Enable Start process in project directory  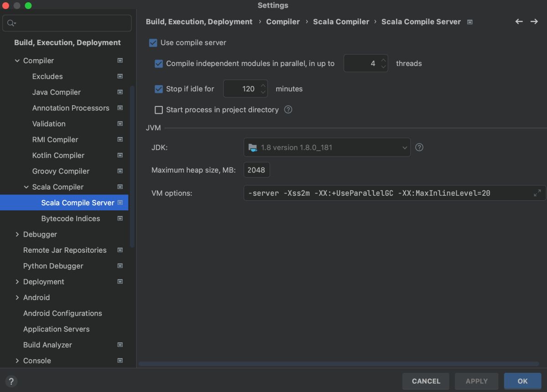click(x=159, y=110)
